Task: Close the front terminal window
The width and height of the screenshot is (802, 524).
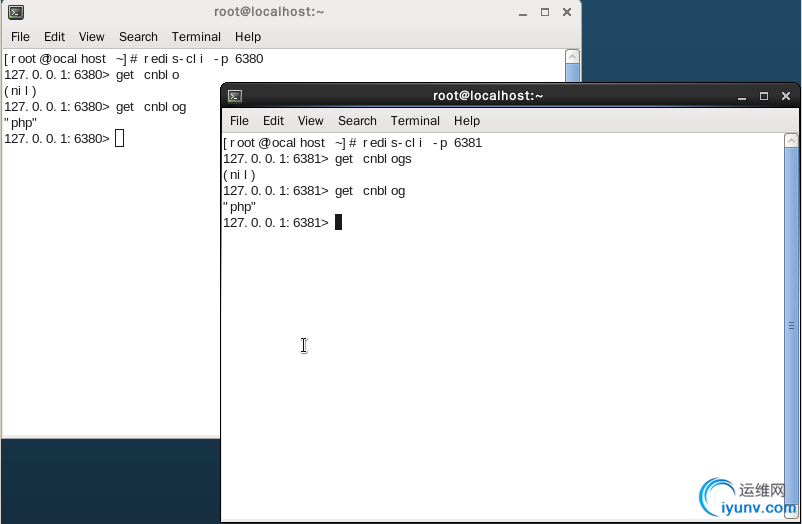Action: tap(786, 96)
